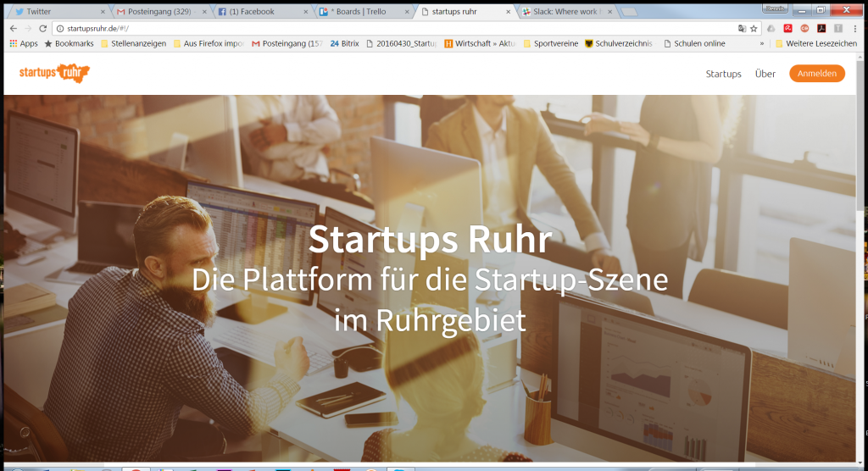Expand the hidden bookmarks chevron
The image size is (868, 471).
pos(762,44)
